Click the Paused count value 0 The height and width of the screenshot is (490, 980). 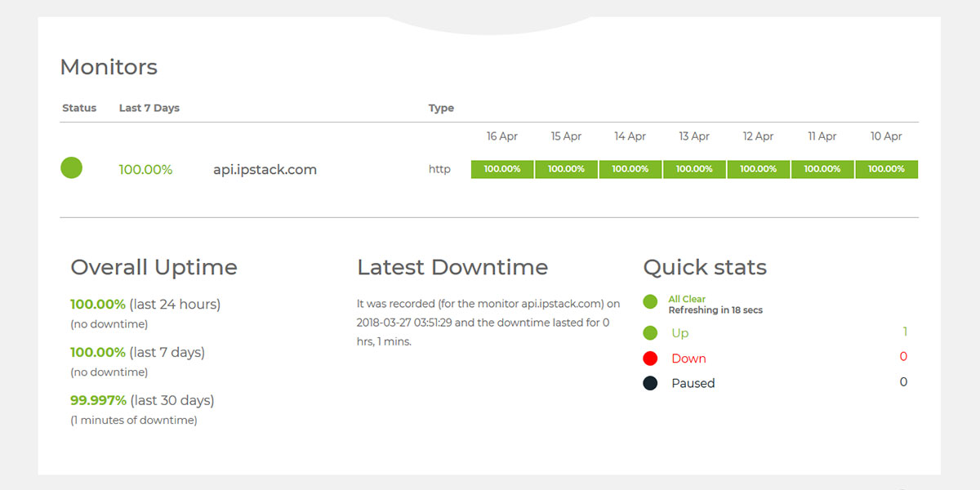(903, 382)
